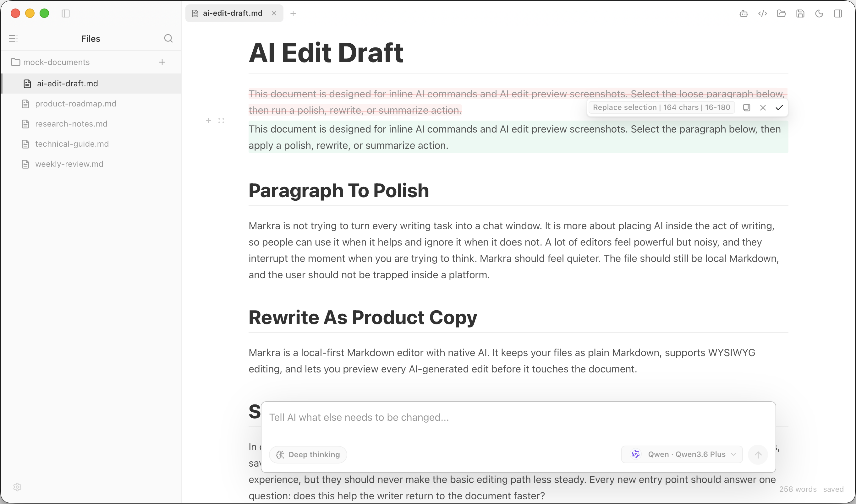
Task: Add new file in mock-documents folder
Action: [x=162, y=62]
